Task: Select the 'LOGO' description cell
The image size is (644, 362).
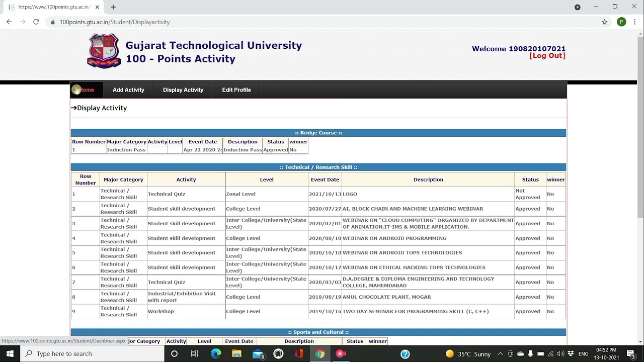Action: [x=428, y=194]
